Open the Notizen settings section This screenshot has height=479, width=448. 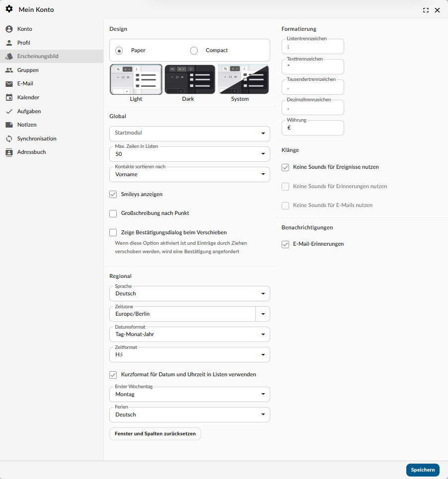click(26, 125)
